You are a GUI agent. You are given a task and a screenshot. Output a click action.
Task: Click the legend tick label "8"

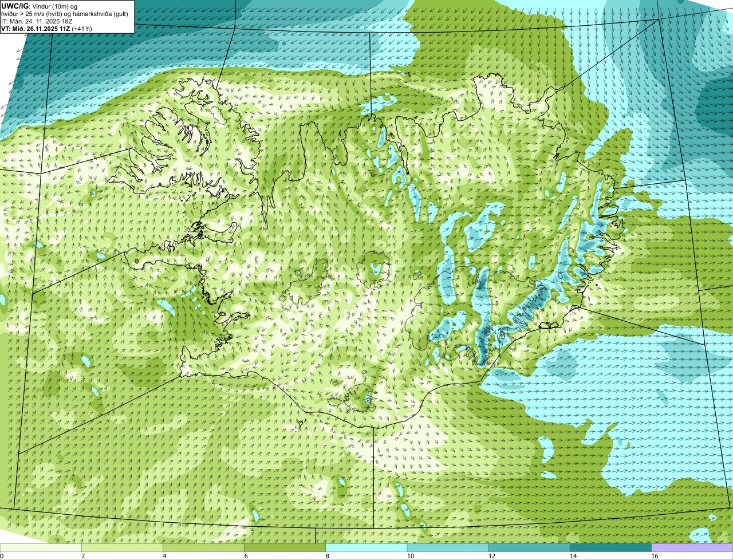tap(327, 556)
